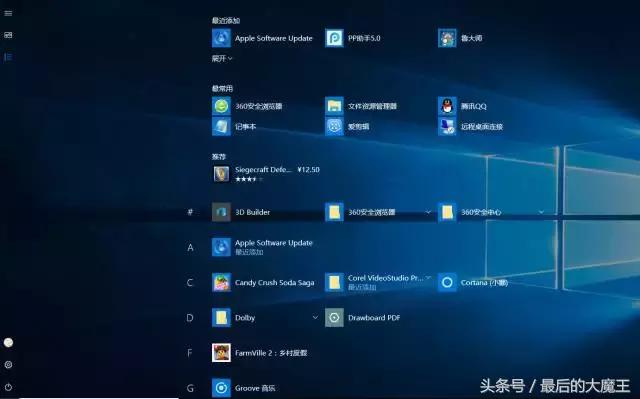This screenshot has height=399, width=640.
Task: Click the D alphabet section header
Action: click(190, 317)
